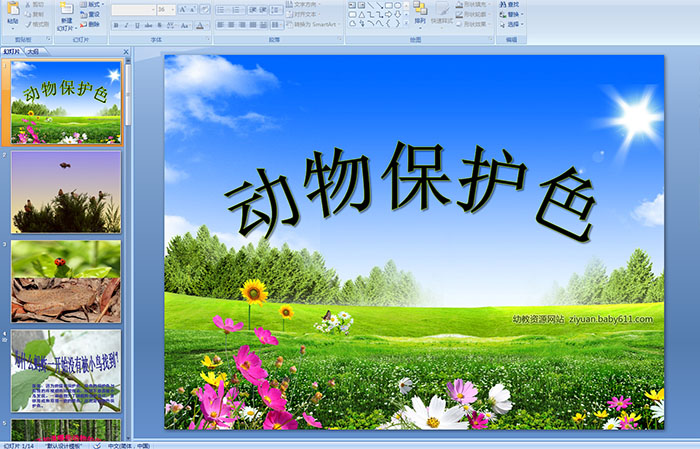Select slide 2 thumbnail with purple sky
This screenshot has height=449, width=700.
(66, 192)
